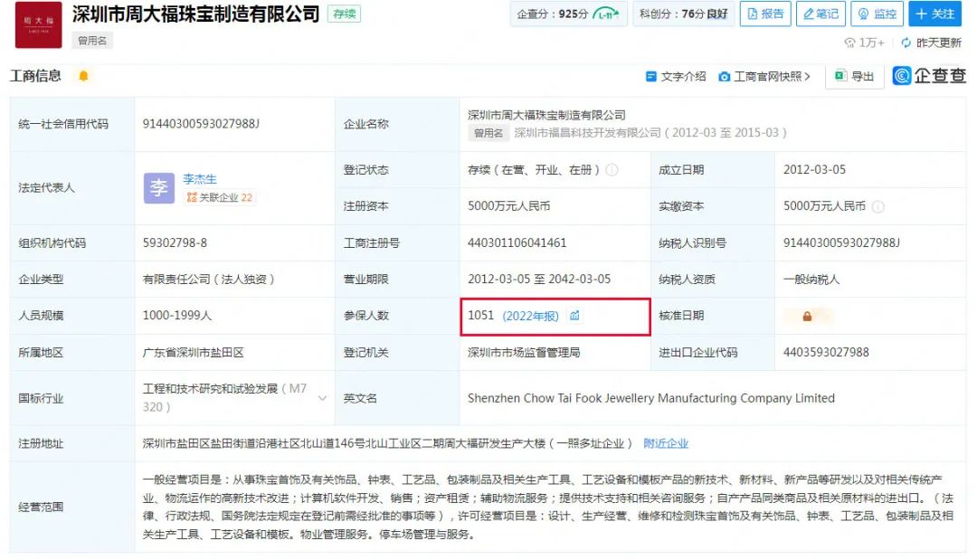Click the camera icon before 工商官网快照
Viewport: 977px width, 560px height.
click(724, 77)
